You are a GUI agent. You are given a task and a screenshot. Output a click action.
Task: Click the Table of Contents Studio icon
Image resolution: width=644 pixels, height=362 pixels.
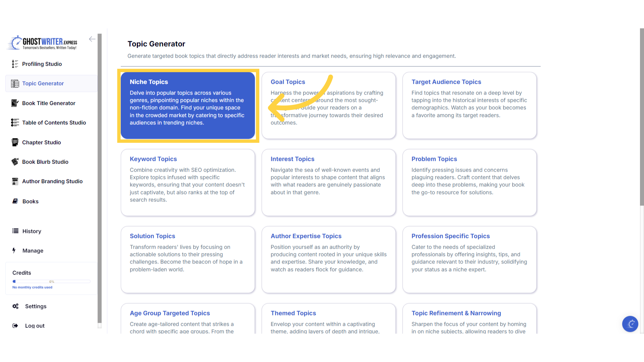[15, 122]
